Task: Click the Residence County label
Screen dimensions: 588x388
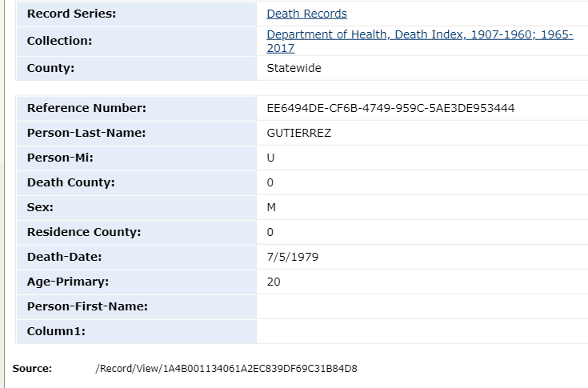Action: [x=83, y=232]
